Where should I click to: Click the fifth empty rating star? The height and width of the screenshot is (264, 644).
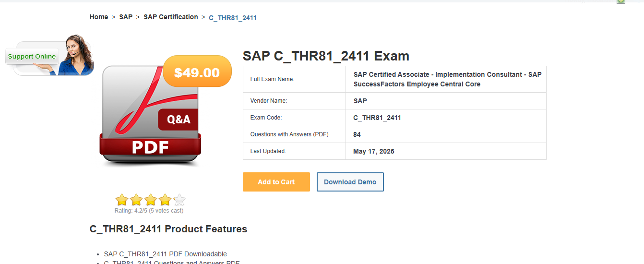(179, 200)
